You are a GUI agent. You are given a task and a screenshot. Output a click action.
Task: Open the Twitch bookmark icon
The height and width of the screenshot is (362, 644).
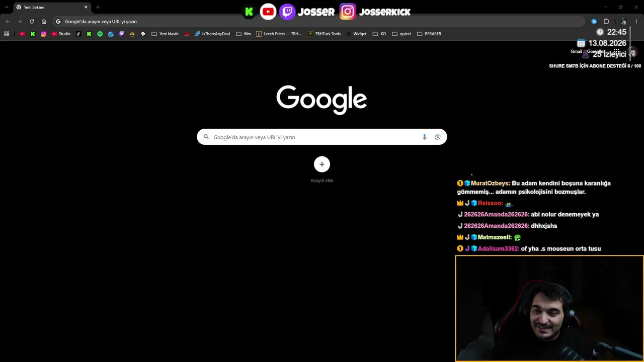point(121,34)
